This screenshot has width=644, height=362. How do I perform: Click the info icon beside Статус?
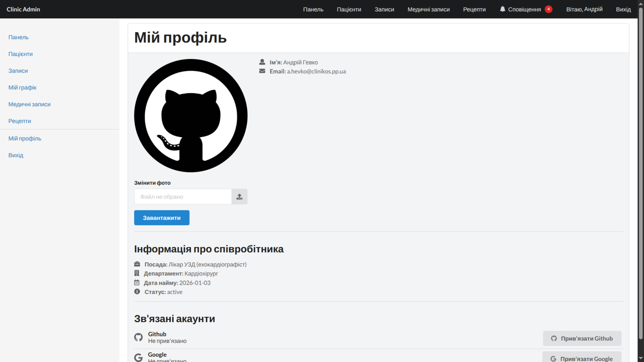click(137, 292)
